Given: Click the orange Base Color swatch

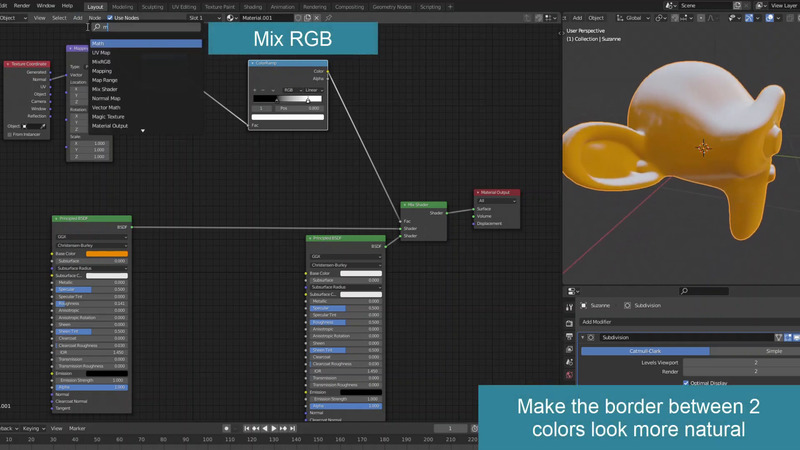Looking at the screenshot, I should pyautogui.click(x=106, y=254).
